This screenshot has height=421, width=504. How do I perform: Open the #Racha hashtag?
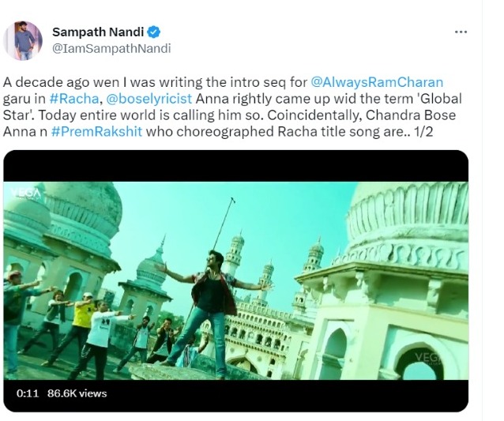point(74,99)
